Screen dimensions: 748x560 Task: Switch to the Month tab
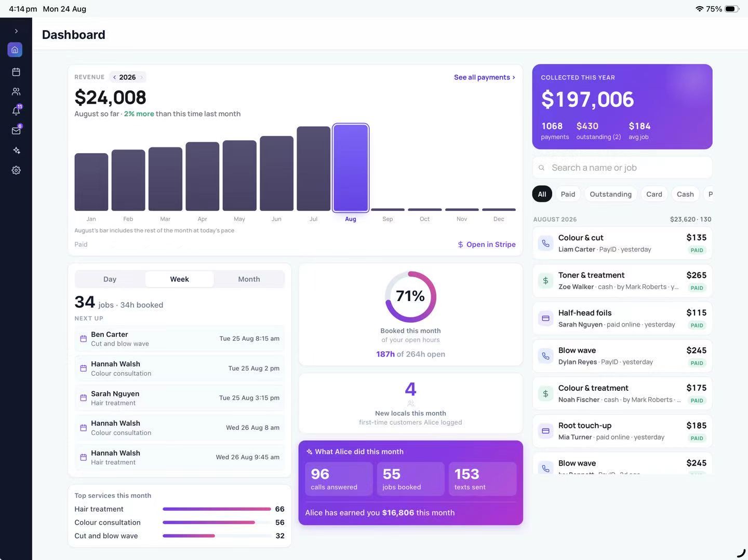click(x=249, y=279)
